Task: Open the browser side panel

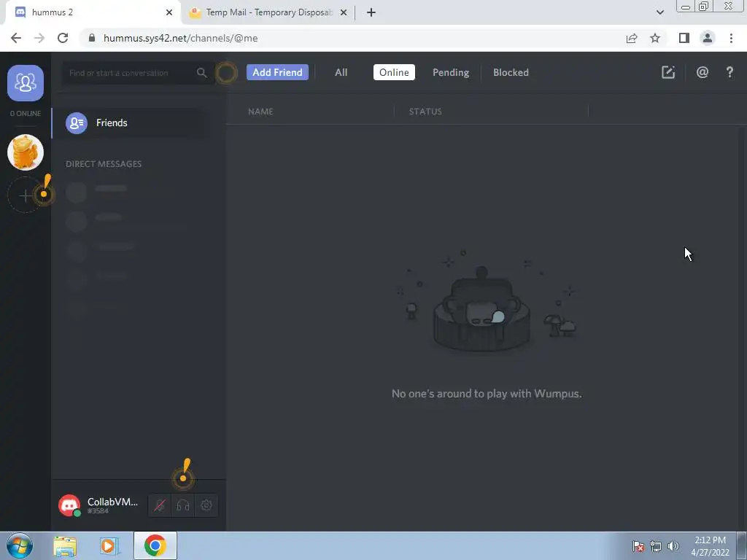Action: [x=684, y=38]
